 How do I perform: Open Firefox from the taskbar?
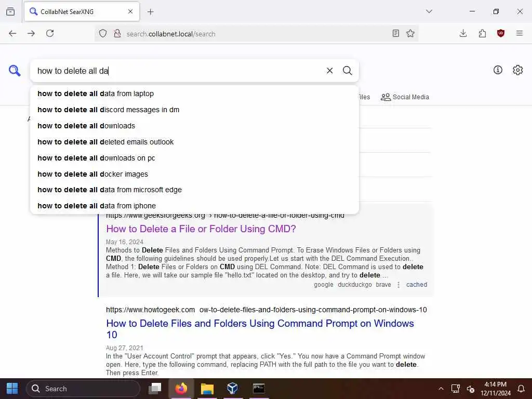[181, 389]
